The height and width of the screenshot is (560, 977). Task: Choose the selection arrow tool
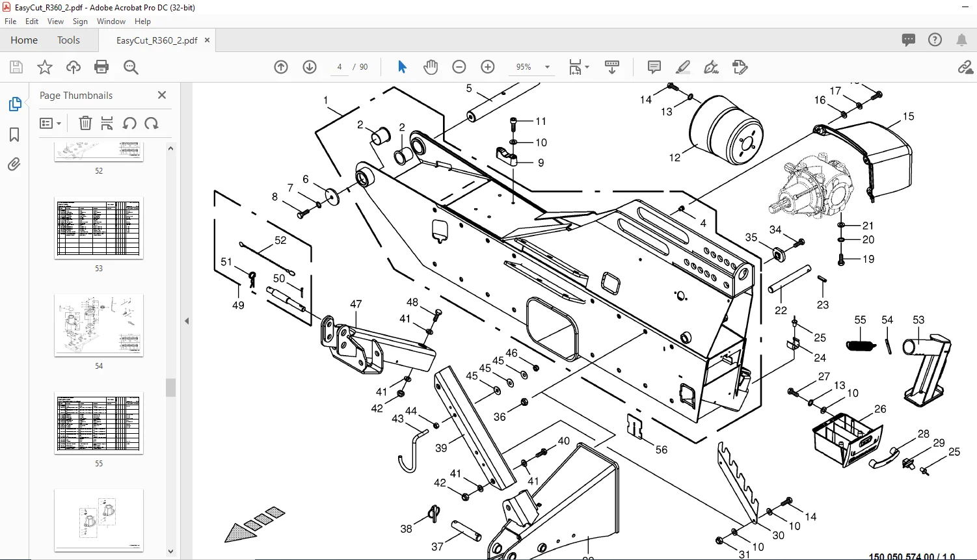(x=402, y=67)
